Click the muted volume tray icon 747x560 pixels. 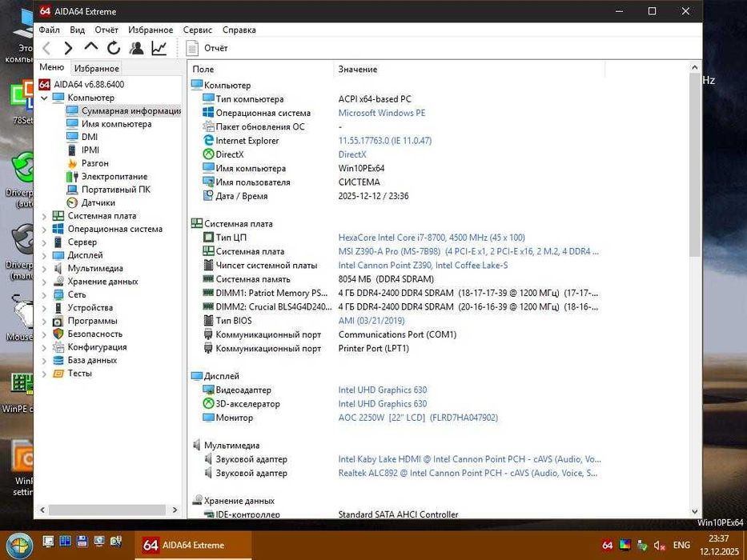(x=660, y=546)
